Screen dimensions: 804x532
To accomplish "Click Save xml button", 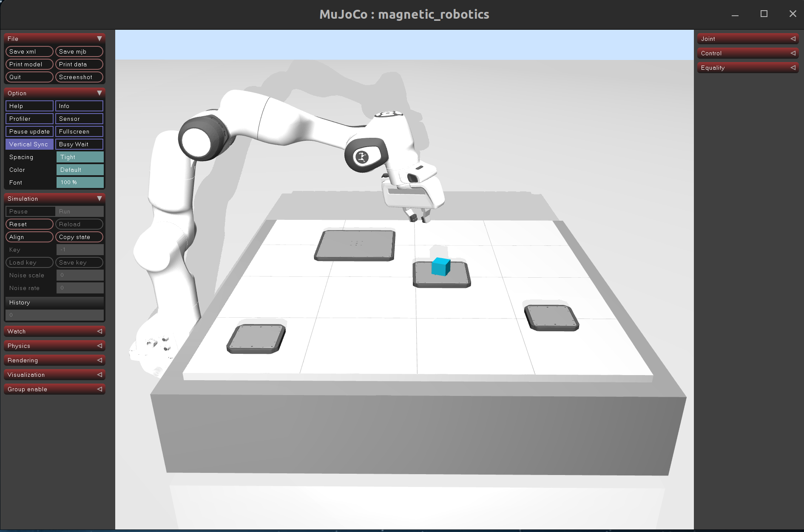I will pyautogui.click(x=29, y=51).
